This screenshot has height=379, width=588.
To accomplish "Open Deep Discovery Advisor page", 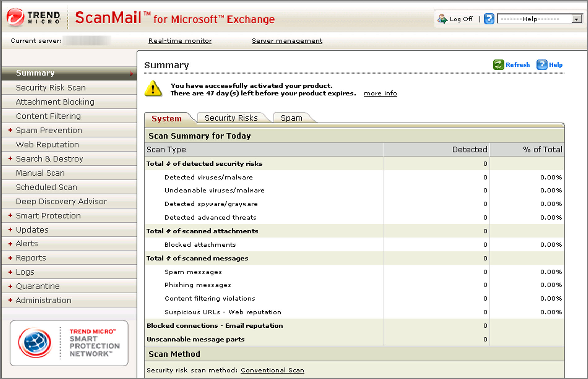I will coord(61,202).
